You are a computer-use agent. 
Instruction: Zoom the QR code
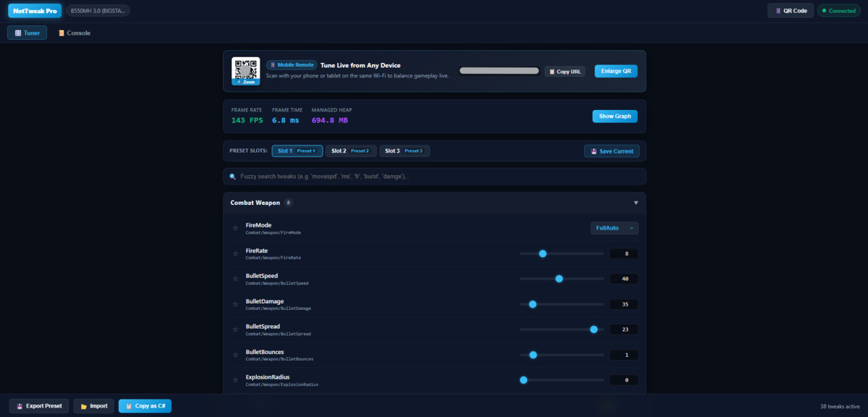pyautogui.click(x=245, y=82)
